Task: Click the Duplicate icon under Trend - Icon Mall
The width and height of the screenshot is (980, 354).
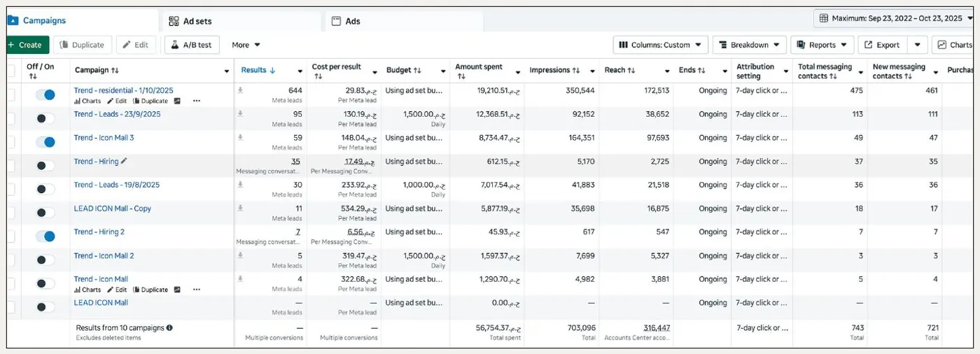Action: coord(136,290)
